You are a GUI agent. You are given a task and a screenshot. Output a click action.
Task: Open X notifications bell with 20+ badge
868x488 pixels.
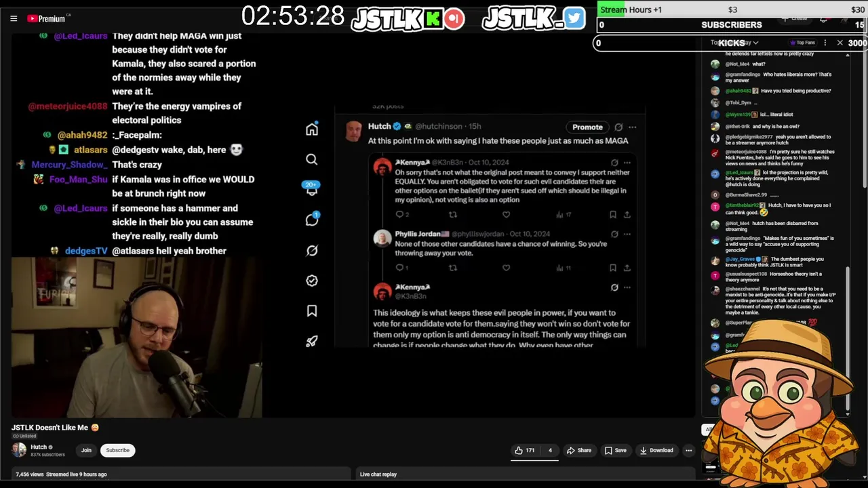[311, 189]
